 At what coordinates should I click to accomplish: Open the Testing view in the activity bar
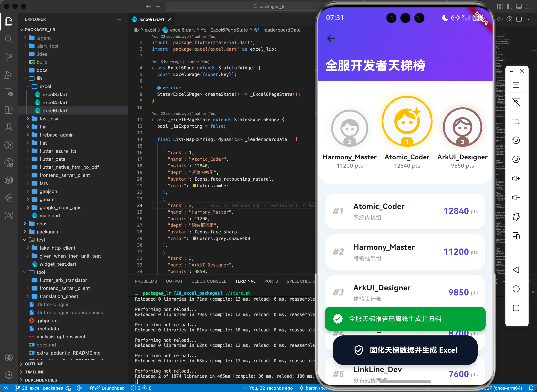(9, 127)
